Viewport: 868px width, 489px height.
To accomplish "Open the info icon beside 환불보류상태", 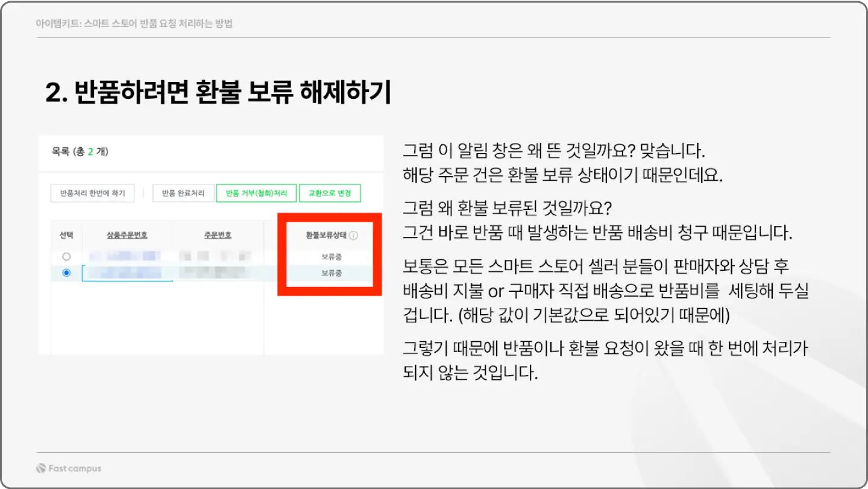I will pyautogui.click(x=353, y=236).
